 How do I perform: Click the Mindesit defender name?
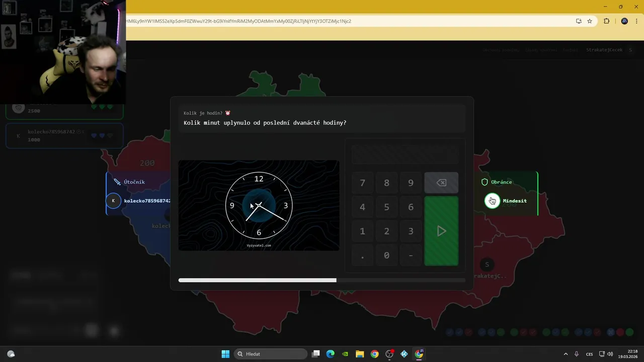[x=515, y=201]
